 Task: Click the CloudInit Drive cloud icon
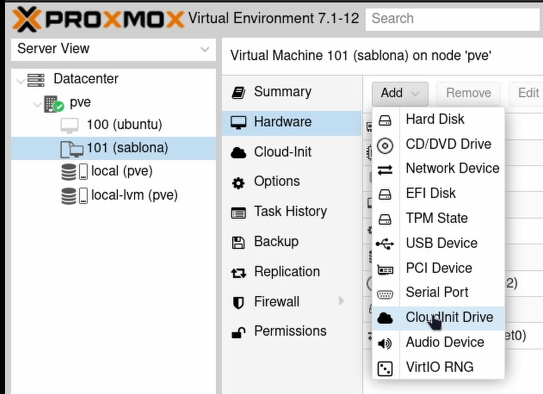point(385,318)
